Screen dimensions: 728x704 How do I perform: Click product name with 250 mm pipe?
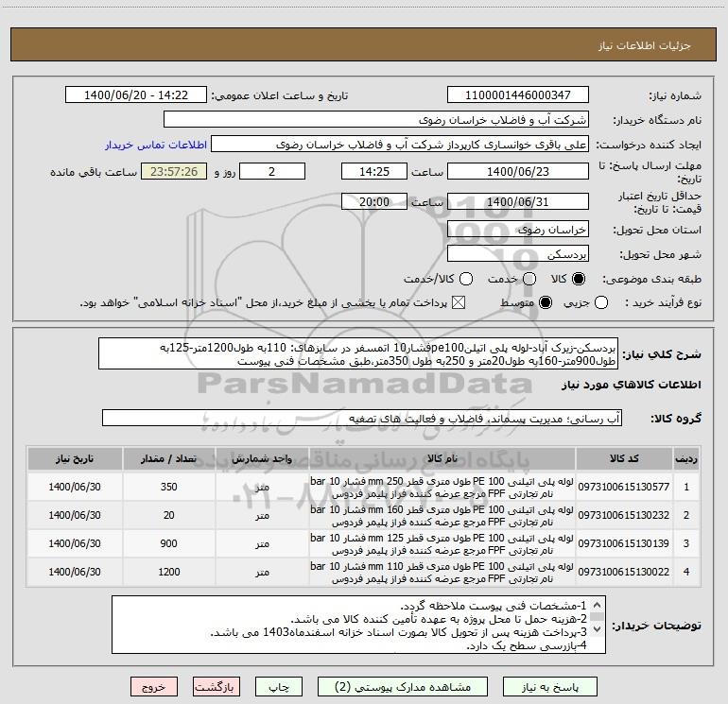click(442, 488)
